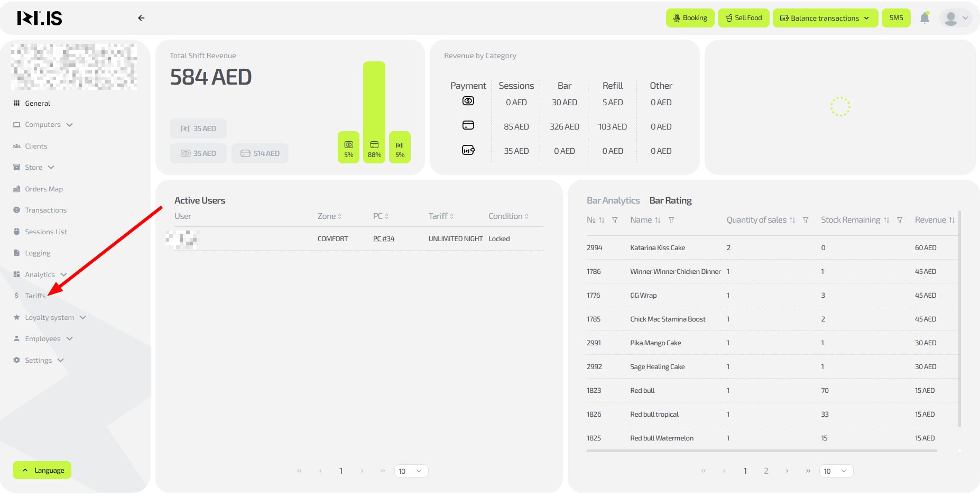Expand the Loyalty system submenu
The width and height of the screenshot is (980, 496).
[x=50, y=317]
